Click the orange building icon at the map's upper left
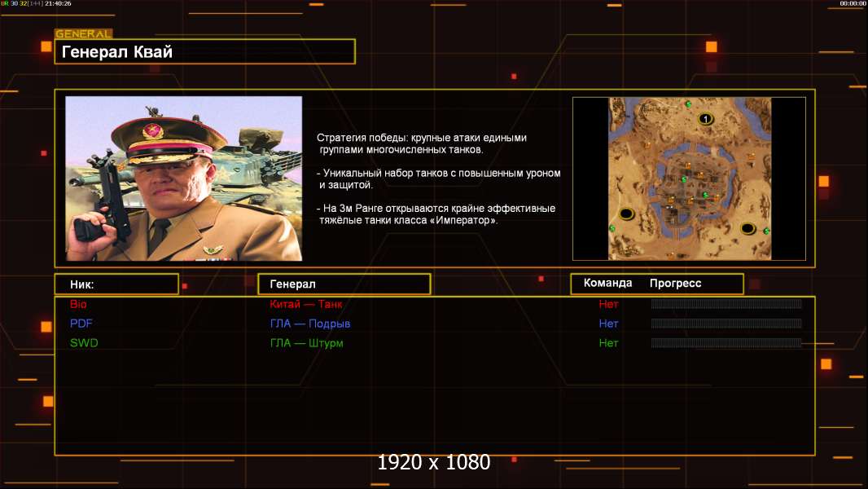Viewport: 868px width, 489px height. click(x=647, y=145)
